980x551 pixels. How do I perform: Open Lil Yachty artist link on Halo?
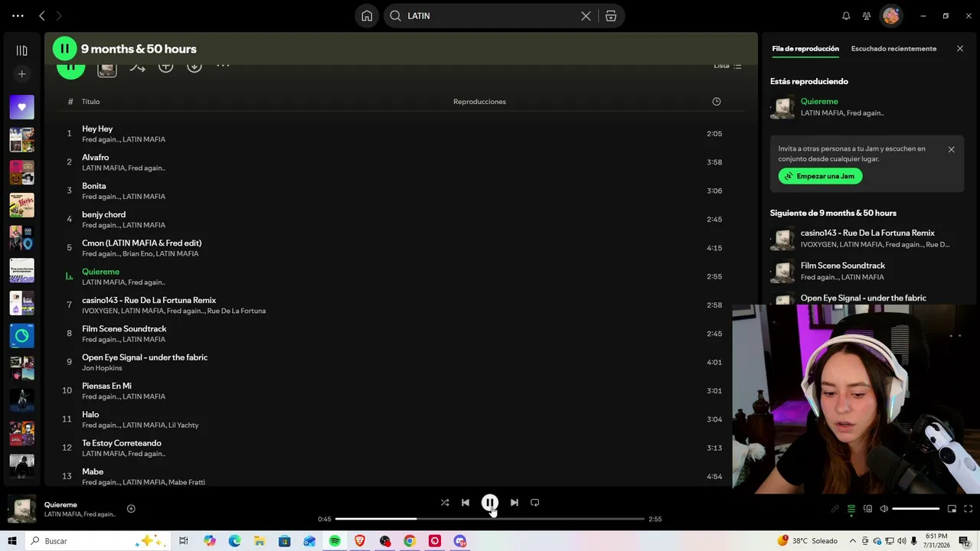[x=184, y=425]
